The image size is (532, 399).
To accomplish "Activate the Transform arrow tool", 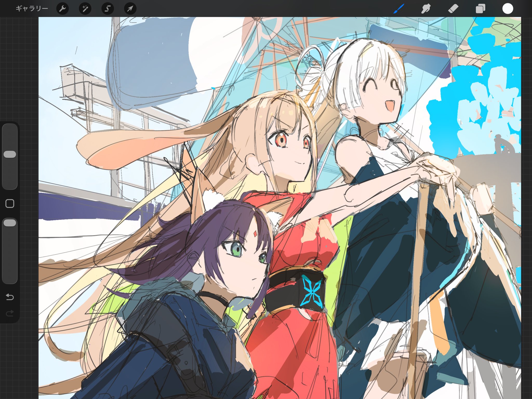I will tap(130, 9).
